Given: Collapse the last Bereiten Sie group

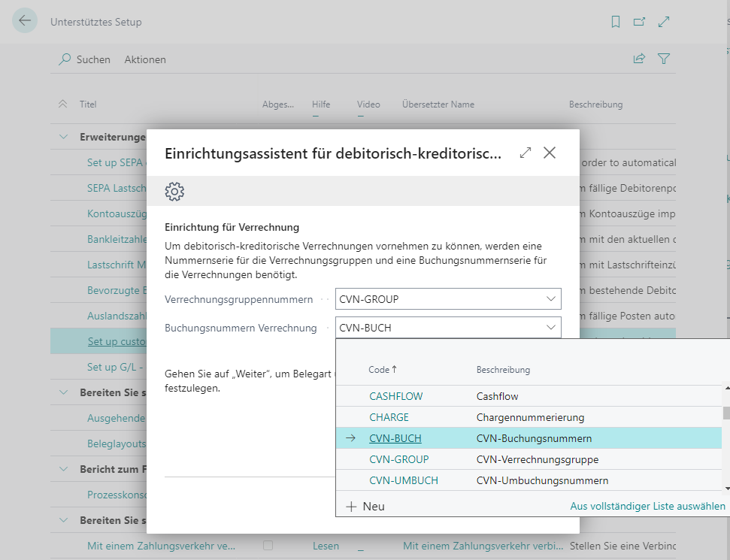Looking at the screenshot, I should click(63, 520).
